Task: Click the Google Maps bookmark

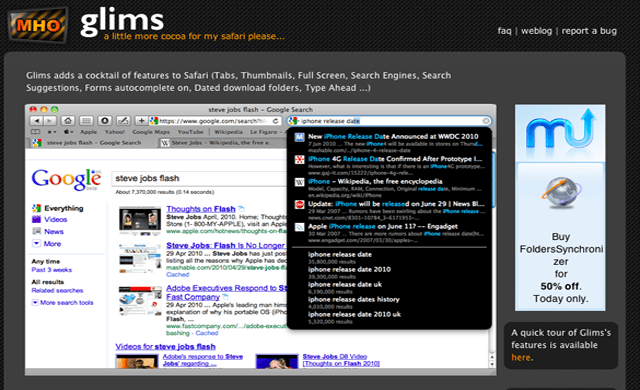Action: [x=151, y=132]
